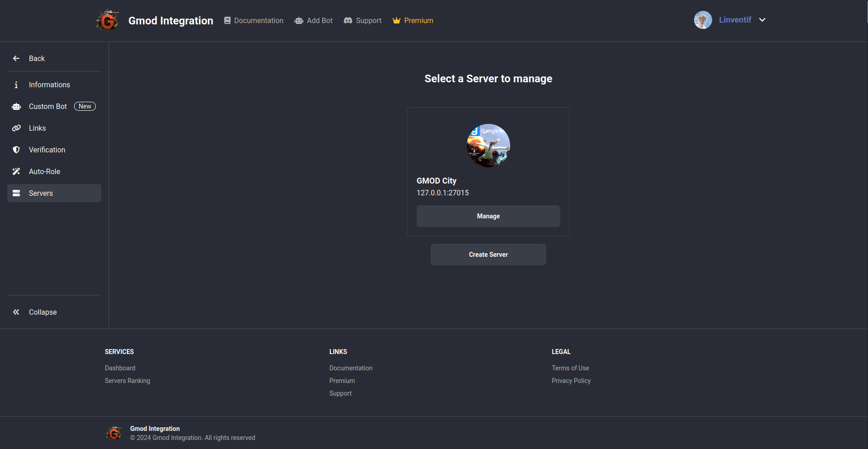Click the GMOD City server thumbnail
This screenshot has width=868, height=449.
(488, 146)
